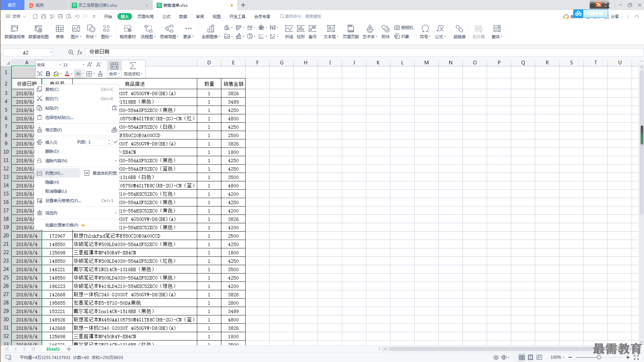Click the print icon in quick toolbar
Viewport: 644px width, 362px height.
pos(60,16)
